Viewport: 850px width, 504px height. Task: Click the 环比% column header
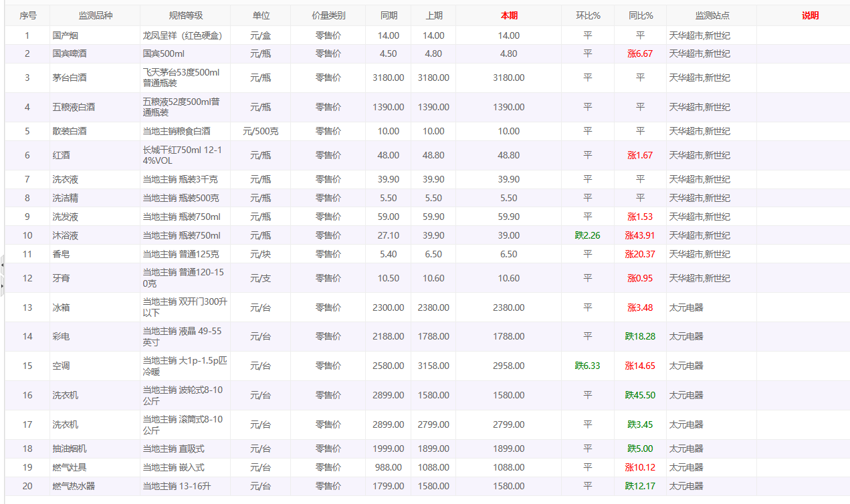588,15
